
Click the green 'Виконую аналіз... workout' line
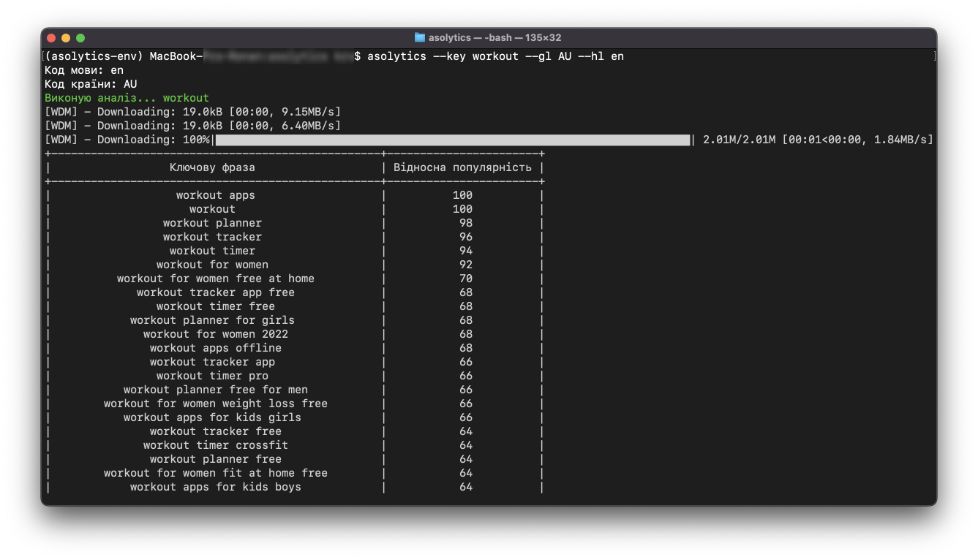coord(127,98)
